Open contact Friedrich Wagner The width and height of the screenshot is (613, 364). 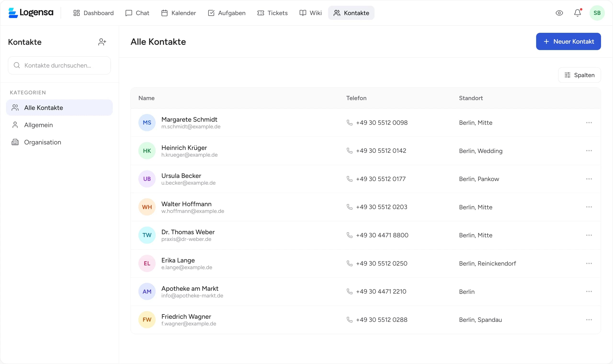186,316
